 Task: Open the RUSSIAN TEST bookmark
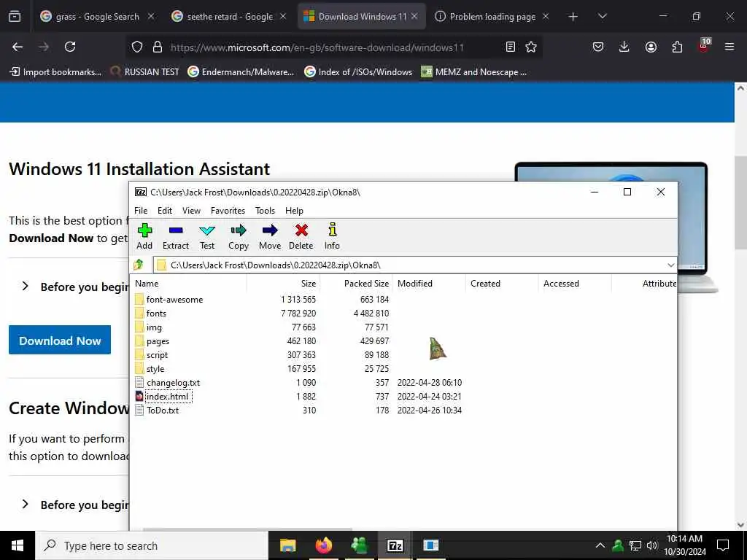(145, 72)
